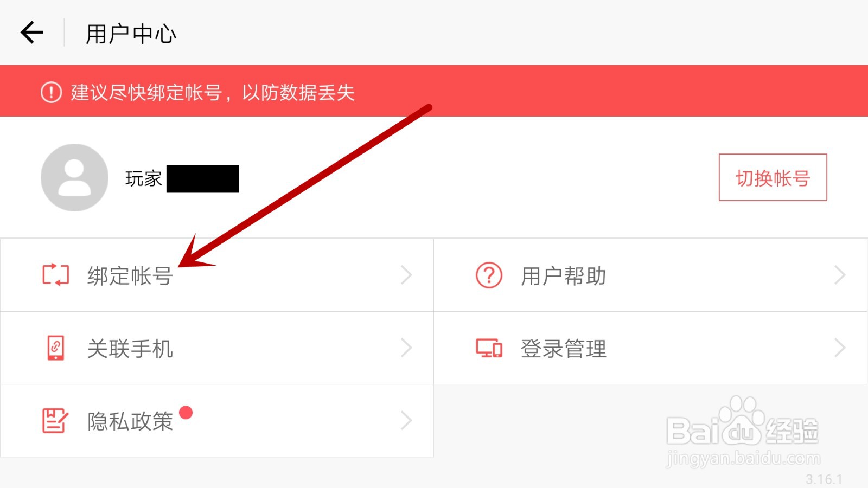
Task: Select the 绑定帐号 menu label
Action: [x=130, y=276]
